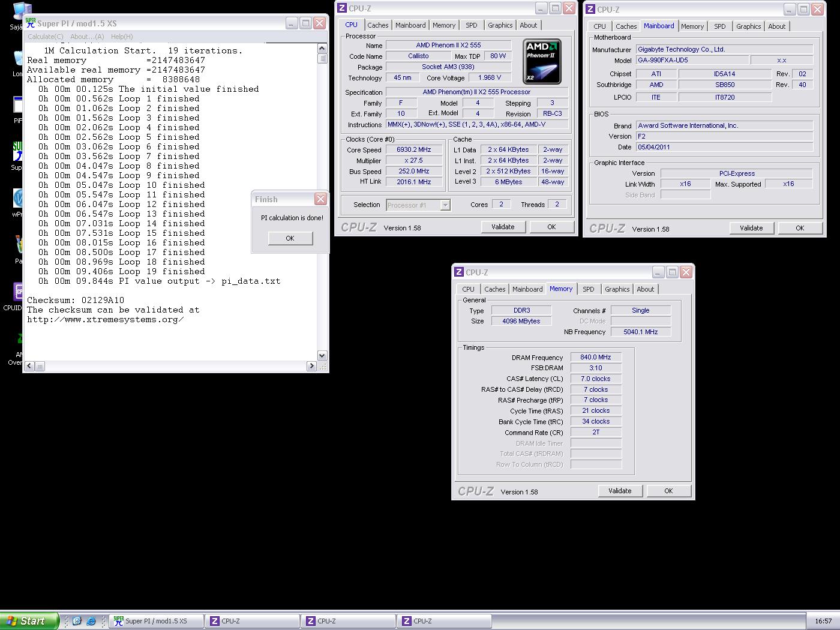The width and height of the screenshot is (840, 630).
Task: Switch to Graphics tab in Mainboard window
Action: coord(749,26)
